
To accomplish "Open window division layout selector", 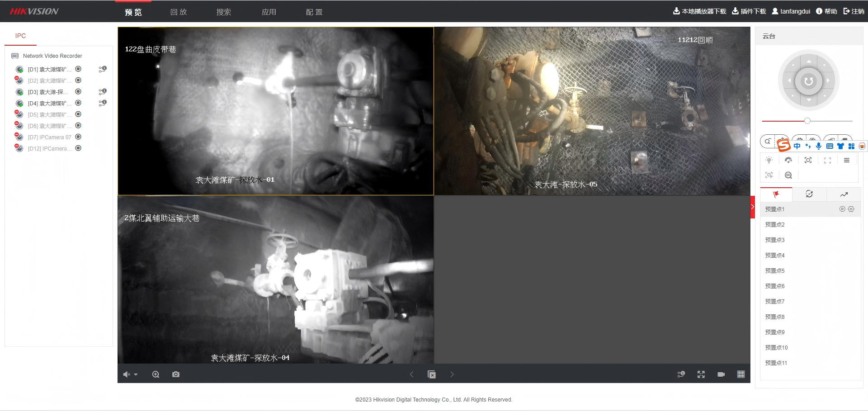I will [741, 374].
